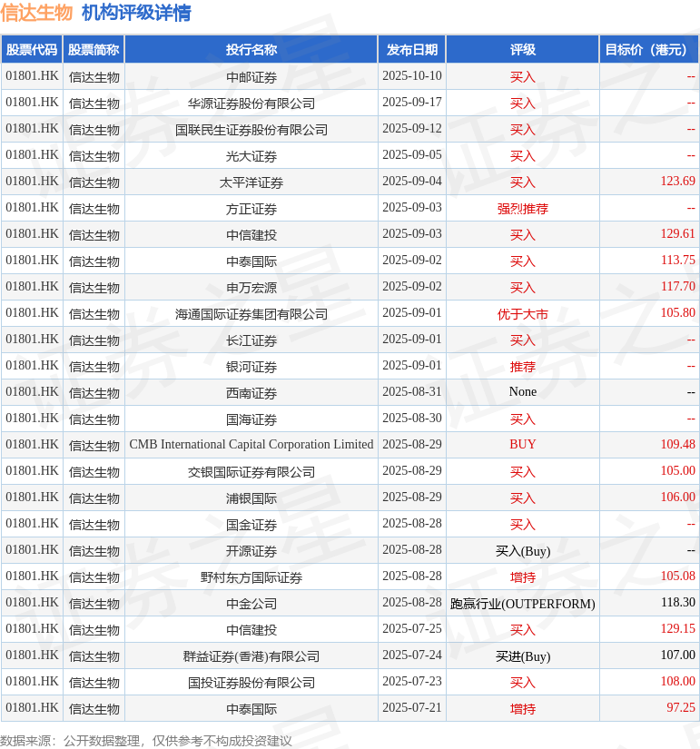The height and width of the screenshot is (749, 700).
Task: Click target price 129.61
Action: [677, 233]
